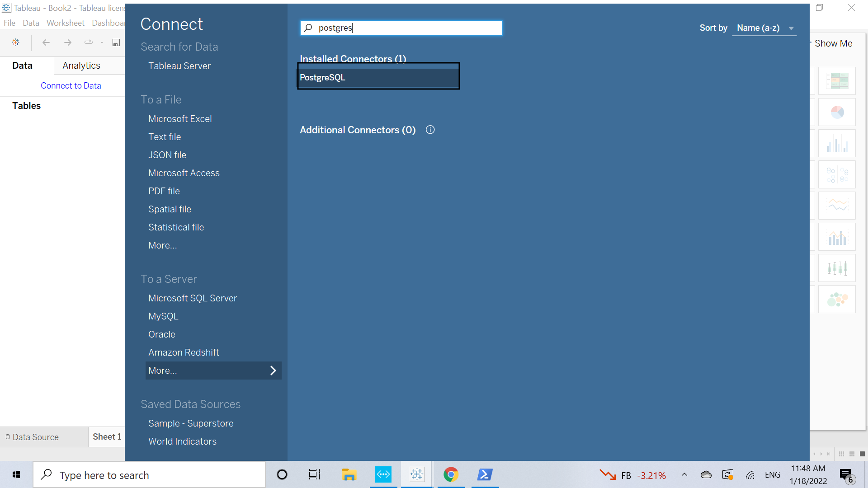Viewport: 868px width, 488px height.
Task: Select the packed bubbles chart in Show Me
Action: click(837, 299)
